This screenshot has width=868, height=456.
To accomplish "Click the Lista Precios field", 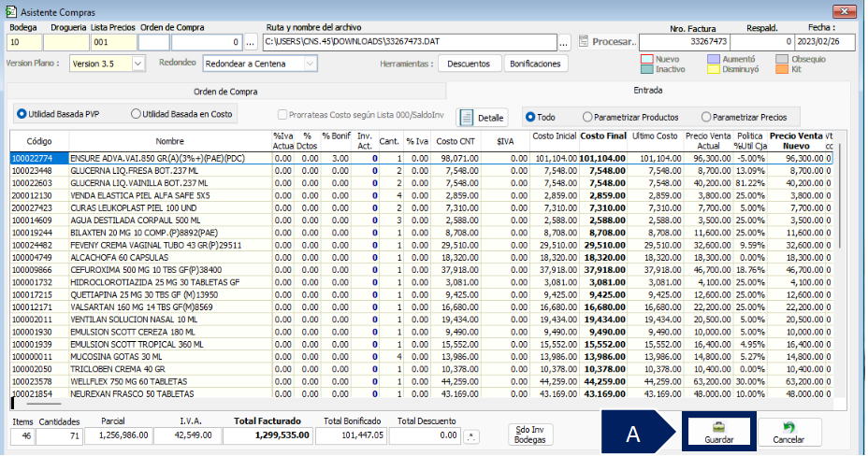I will (x=113, y=42).
